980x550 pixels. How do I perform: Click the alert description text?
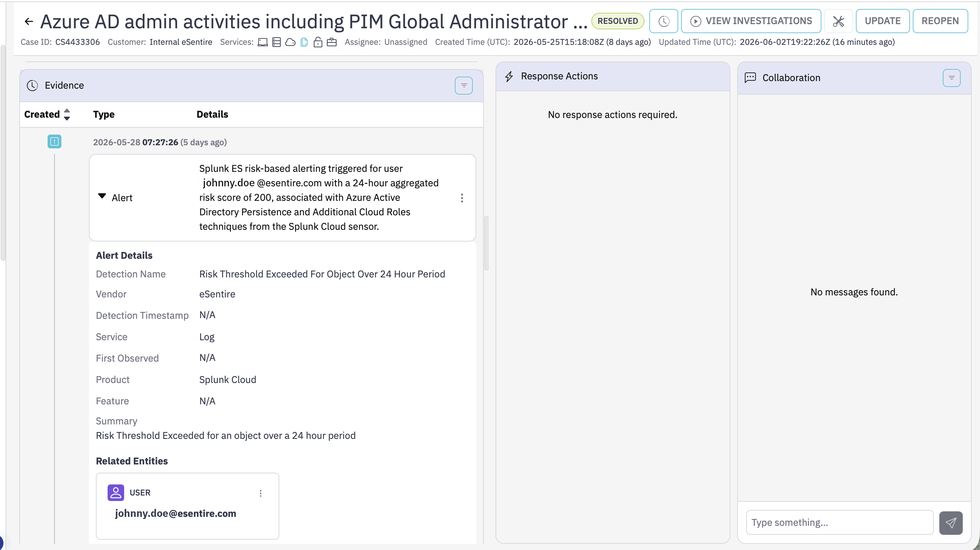[319, 197]
